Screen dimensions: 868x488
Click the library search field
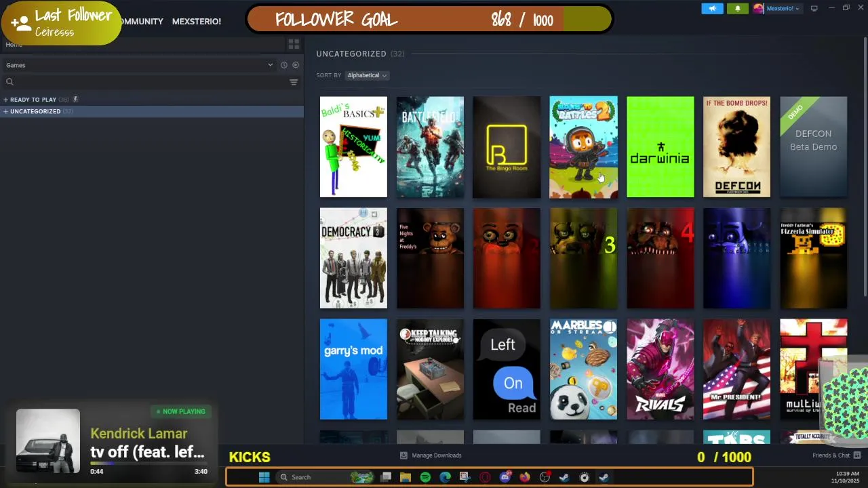tap(146, 82)
